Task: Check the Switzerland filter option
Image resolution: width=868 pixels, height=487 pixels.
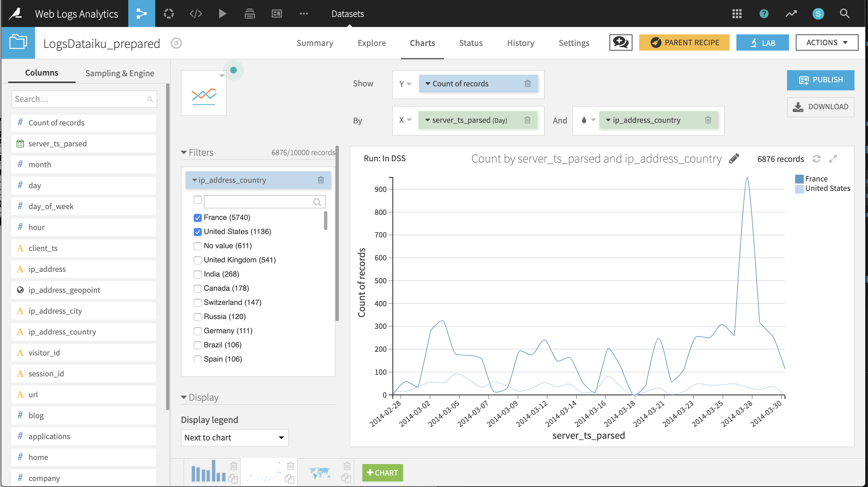Action: 198,303
